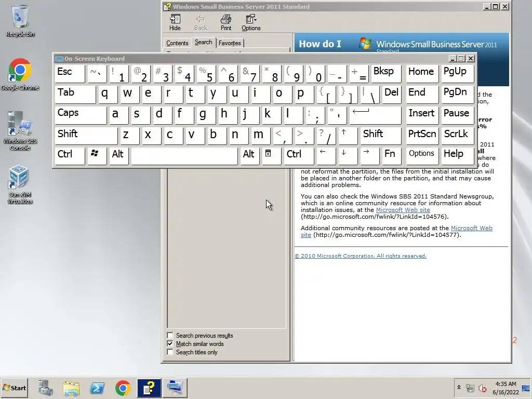Open Windows Explorer from the taskbar
This screenshot has height=399, width=532.
[x=71, y=388]
